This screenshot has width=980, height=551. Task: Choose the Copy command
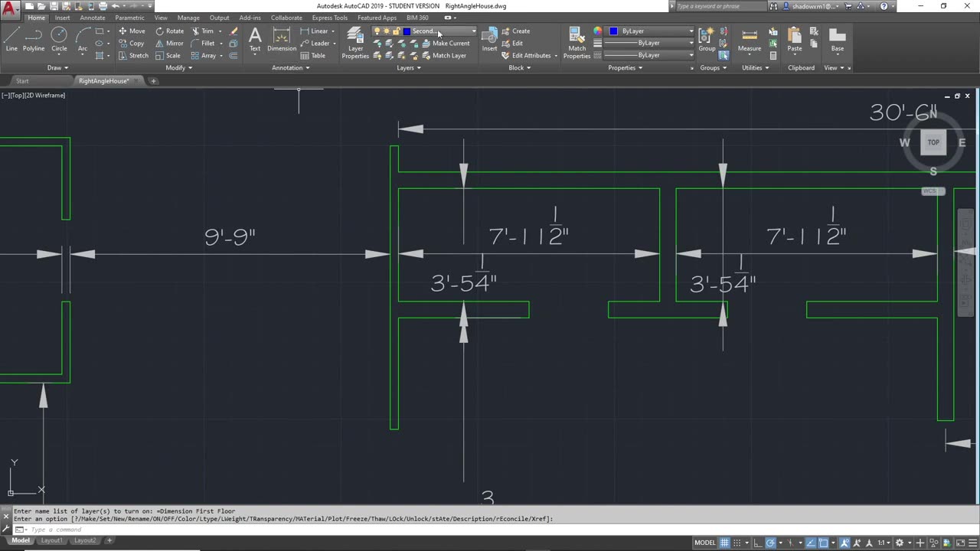click(x=132, y=44)
